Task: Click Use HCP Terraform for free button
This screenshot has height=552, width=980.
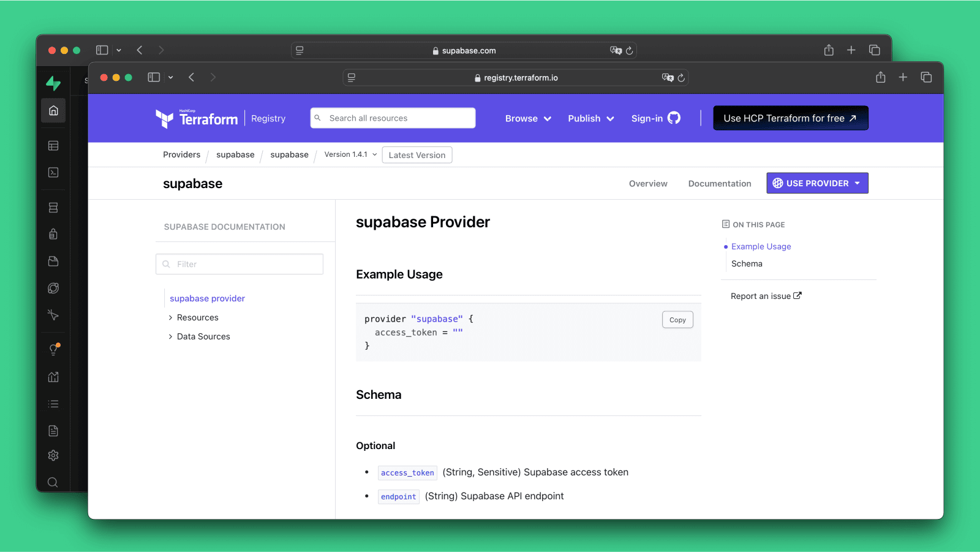Action: click(x=791, y=118)
